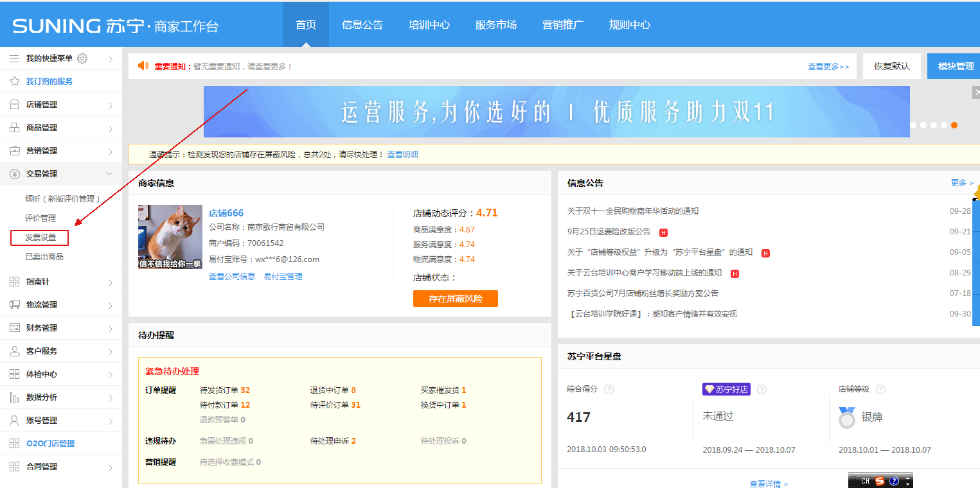Switch to the 信息公告 tab
The width and height of the screenshot is (980, 488).
362,25
